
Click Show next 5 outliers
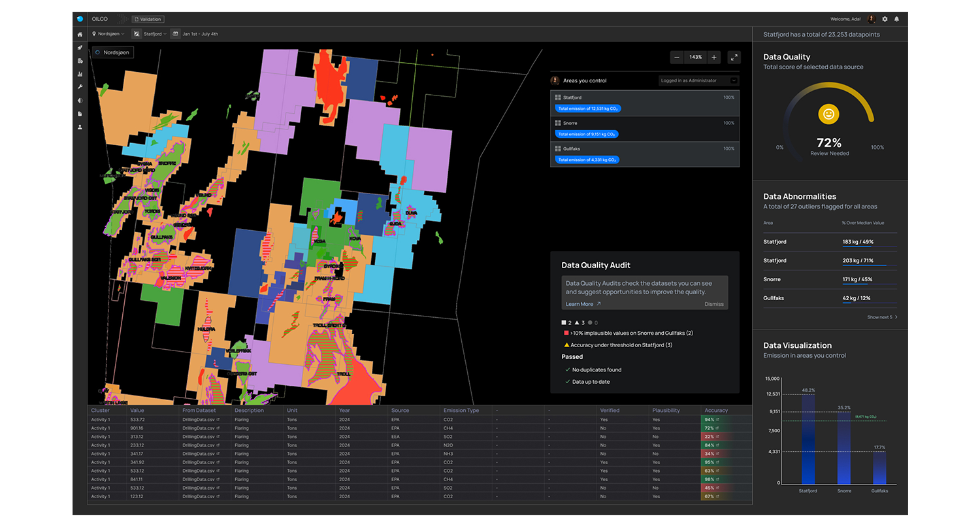882,317
